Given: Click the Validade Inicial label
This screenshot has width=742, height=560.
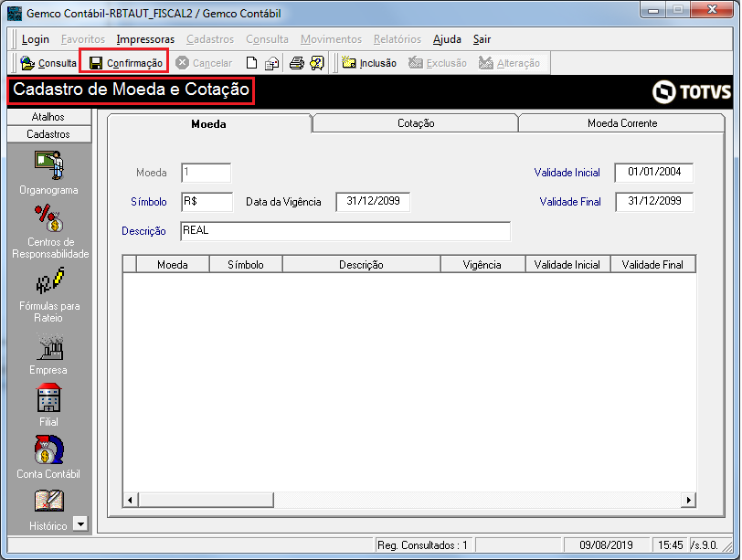Looking at the screenshot, I should [x=567, y=173].
